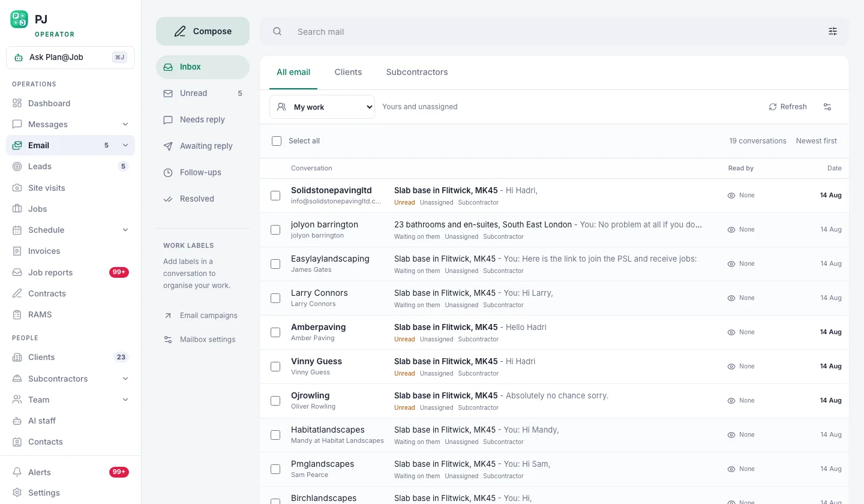Click the RAMS clipboard icon
This screenshot has width=864, height=504.
pos(17,314)
